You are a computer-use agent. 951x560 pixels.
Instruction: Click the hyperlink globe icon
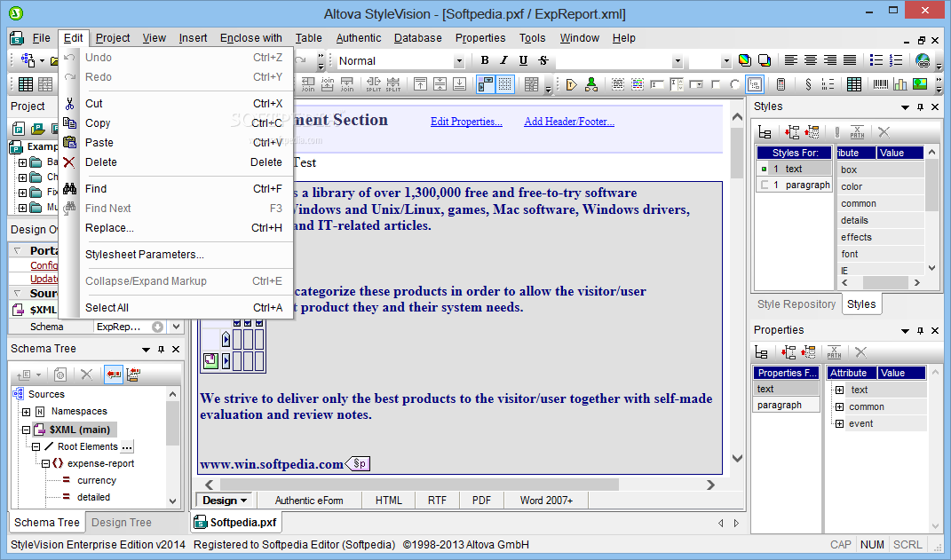click(x=923, y=60)
